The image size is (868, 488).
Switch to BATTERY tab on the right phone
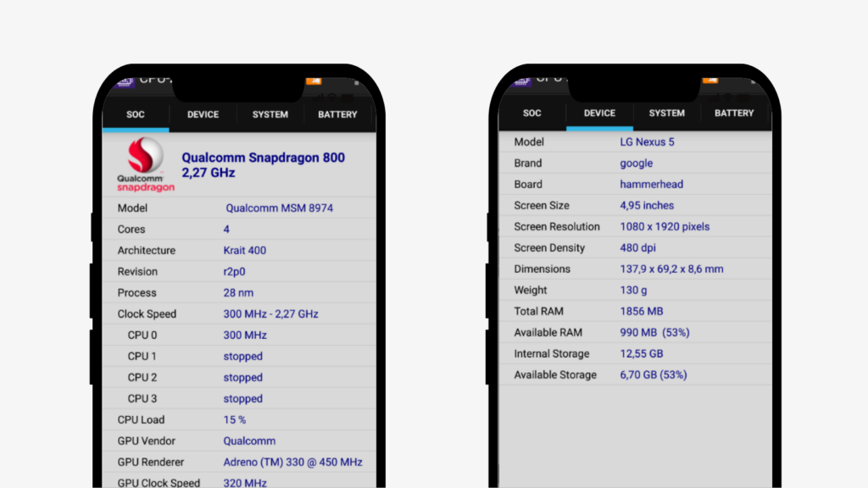click(734, 114)
